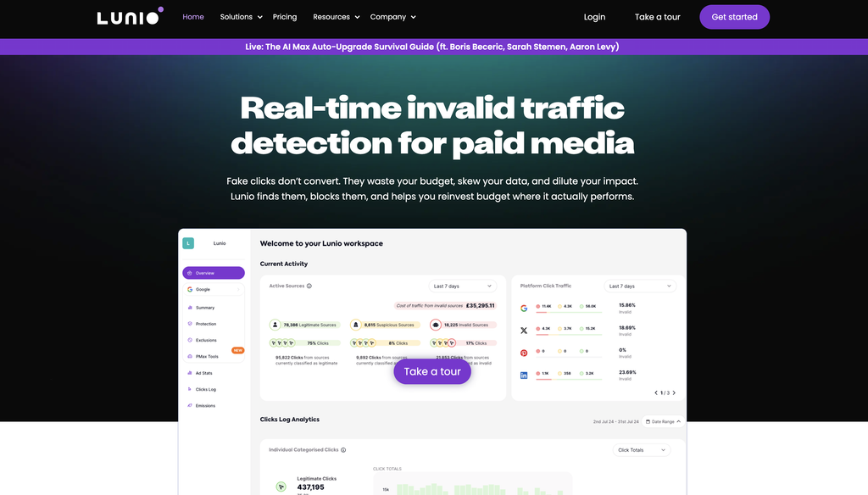
Task: Click the teal L workspace avatar
Action: coord(188,243)
